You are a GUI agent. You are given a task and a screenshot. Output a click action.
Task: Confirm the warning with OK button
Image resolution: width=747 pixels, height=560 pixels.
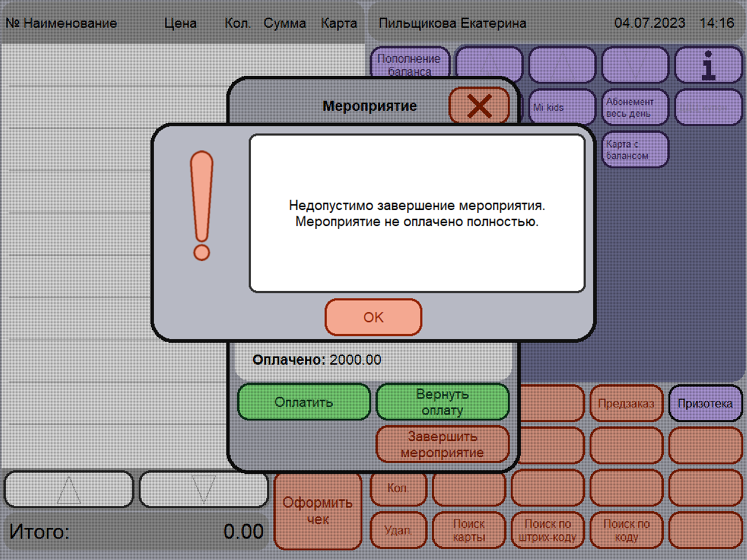click(x=373, y=317)
